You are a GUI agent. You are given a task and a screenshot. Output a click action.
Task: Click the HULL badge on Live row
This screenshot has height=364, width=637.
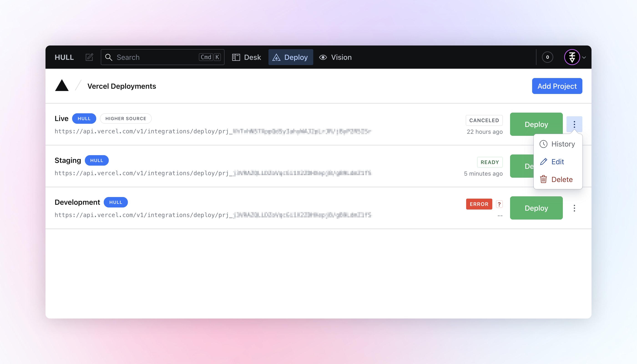point(84,119)
